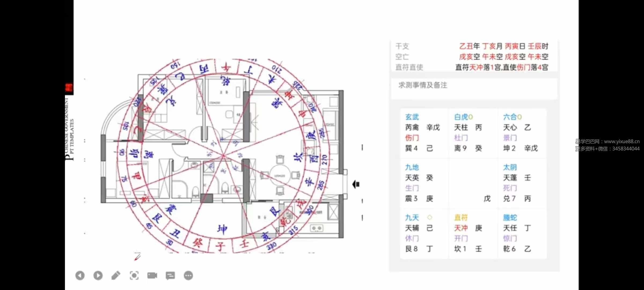Image resolution: width=644 pixels, height=290 pixels.
Task: Activate the spotlight pointer tool
Action: (134, 275)
